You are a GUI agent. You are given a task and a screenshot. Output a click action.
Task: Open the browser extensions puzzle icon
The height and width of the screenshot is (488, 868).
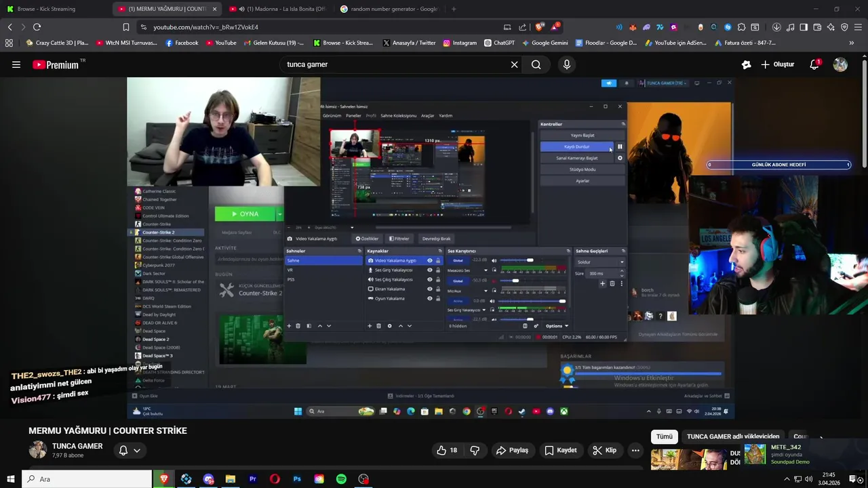(741, 27)
